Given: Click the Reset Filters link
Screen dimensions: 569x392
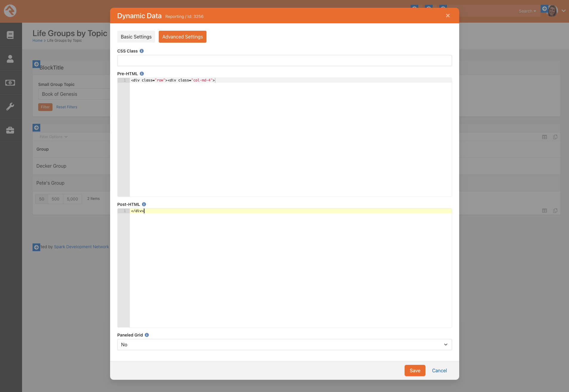Looking at the screenshot, I should tap(67, 107).
